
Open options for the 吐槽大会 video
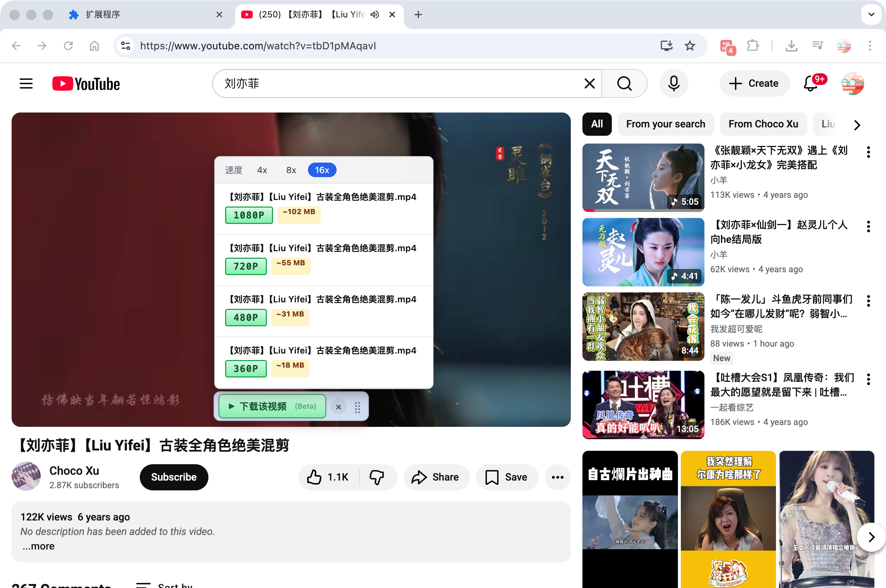coord(868,379)
